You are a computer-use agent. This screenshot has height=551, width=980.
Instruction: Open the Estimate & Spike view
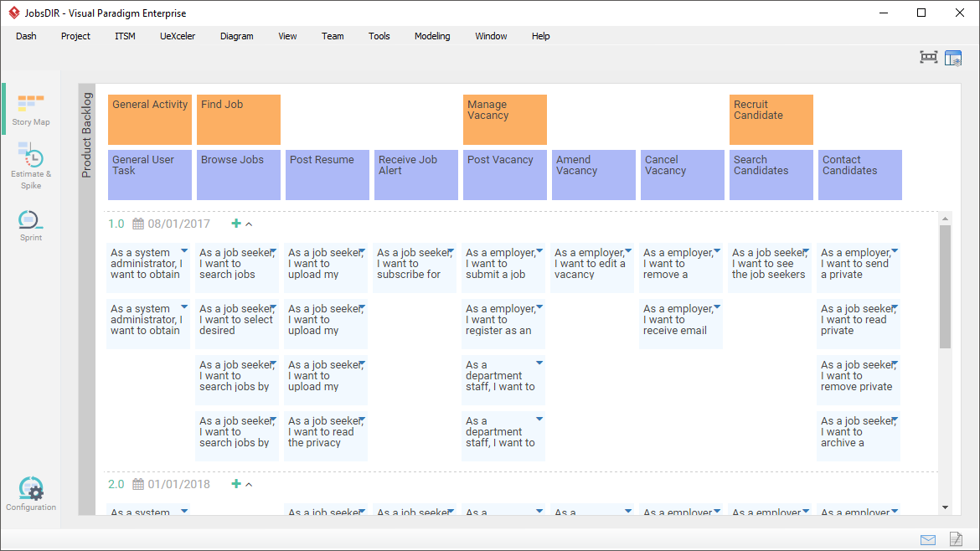pyautogui.click(x=31, y=163)
